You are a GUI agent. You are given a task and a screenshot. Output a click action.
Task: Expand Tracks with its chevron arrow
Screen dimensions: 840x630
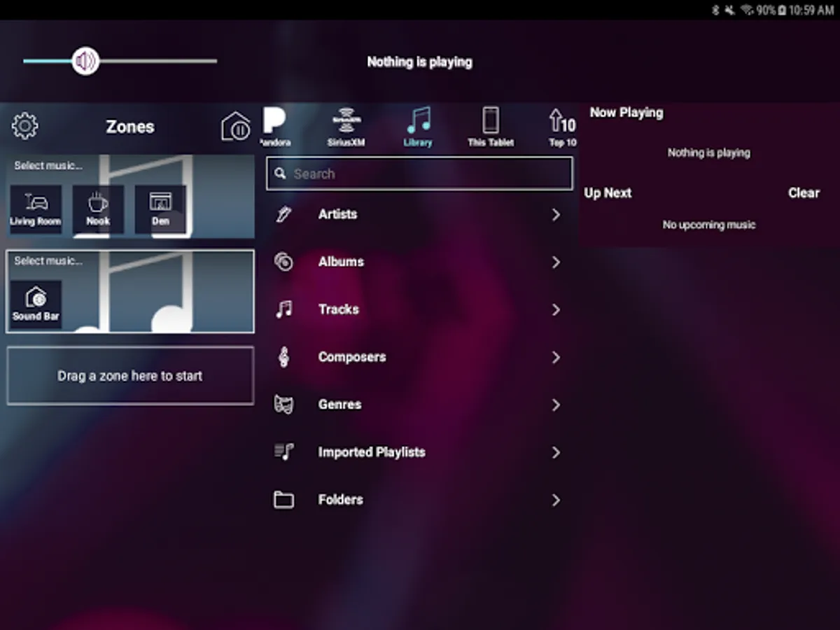(x=556, y=310)
